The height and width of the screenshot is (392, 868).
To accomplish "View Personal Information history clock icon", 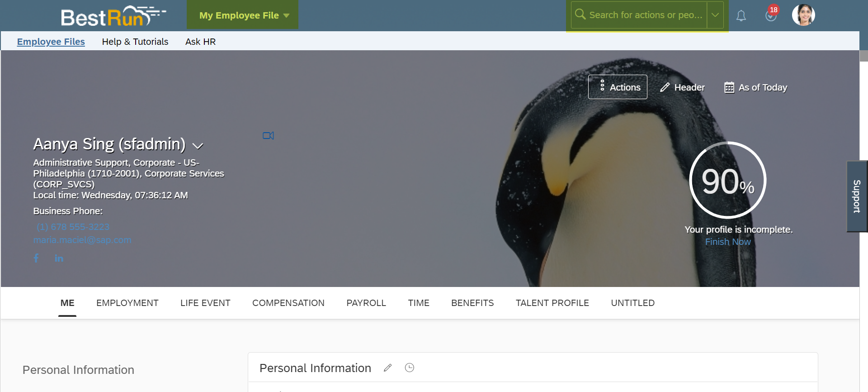I will 410,368.
